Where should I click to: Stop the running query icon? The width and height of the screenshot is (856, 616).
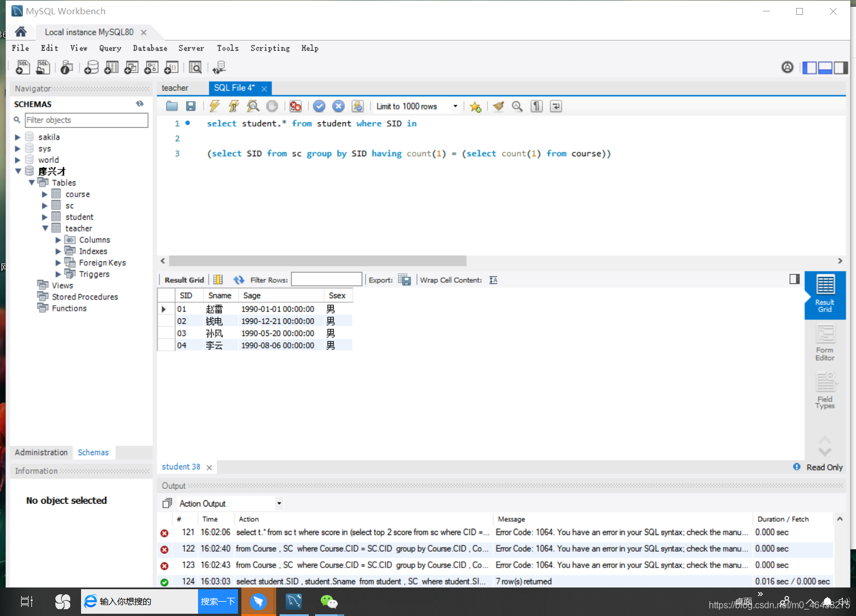pos(272,106)
